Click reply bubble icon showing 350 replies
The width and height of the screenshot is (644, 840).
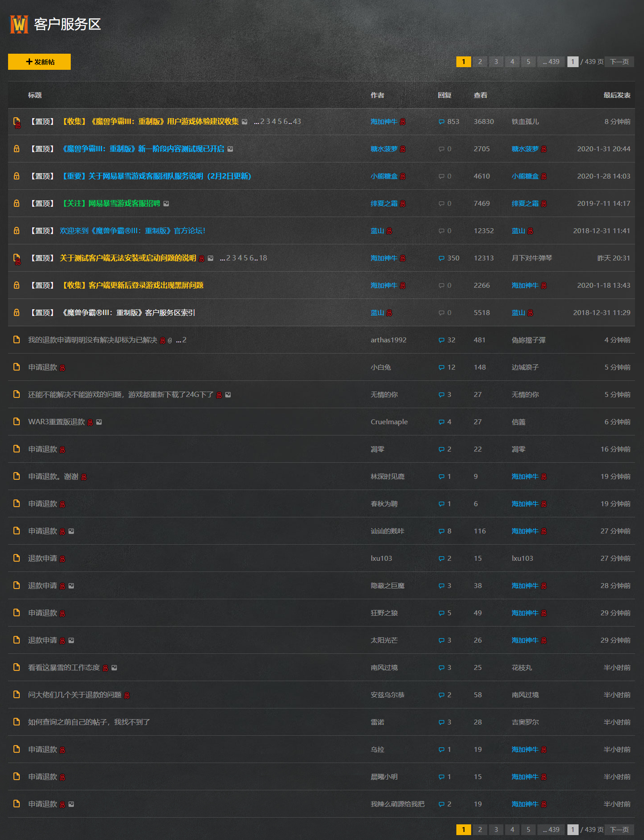[x=442, y=259]
